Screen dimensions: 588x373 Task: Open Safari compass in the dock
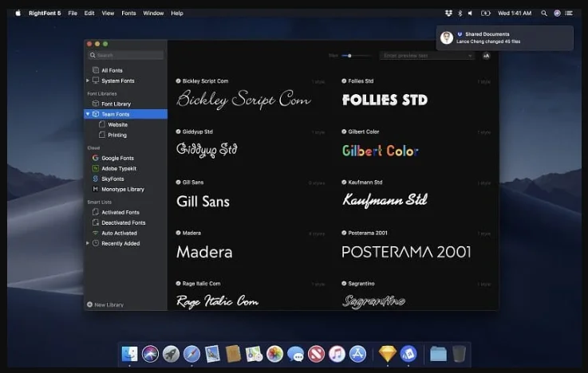tap(191, 354)
